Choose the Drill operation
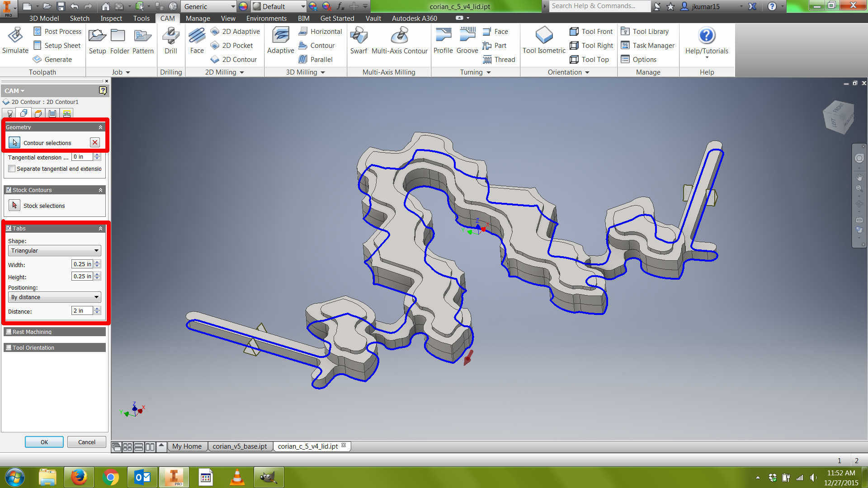 click(x=171, y=41)
